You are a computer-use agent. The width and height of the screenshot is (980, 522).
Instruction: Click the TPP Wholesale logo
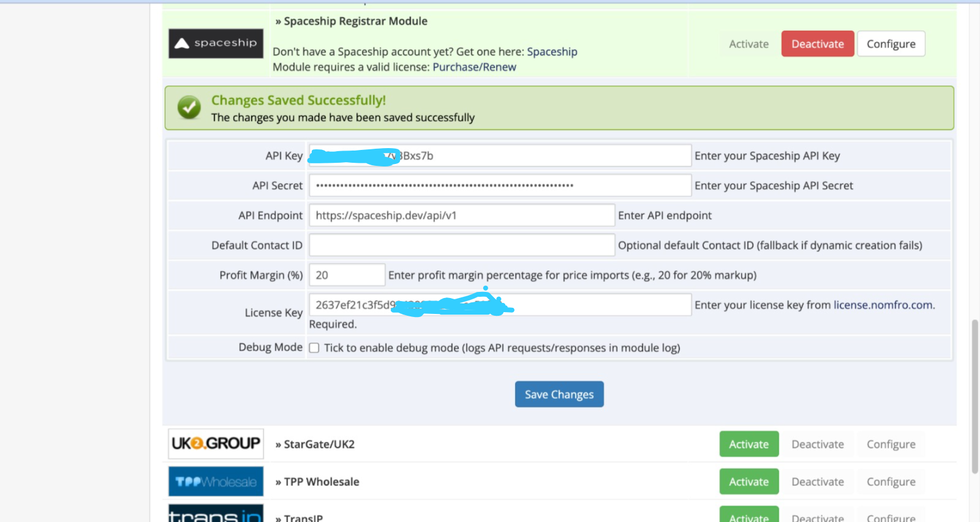point(216,482)
